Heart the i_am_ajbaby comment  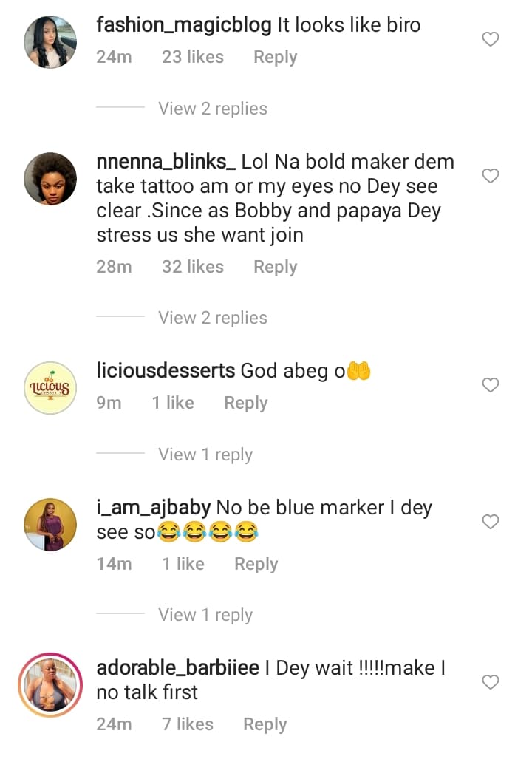coord(491,522)
